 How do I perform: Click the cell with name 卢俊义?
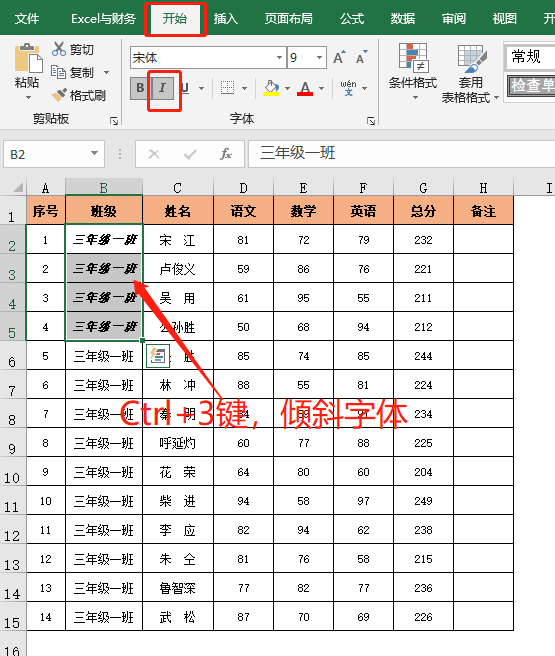tap(178, 269)
